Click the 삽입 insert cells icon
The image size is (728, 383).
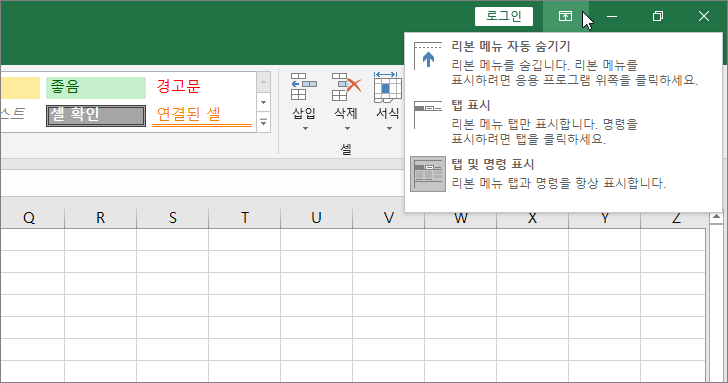click(304, 87)
